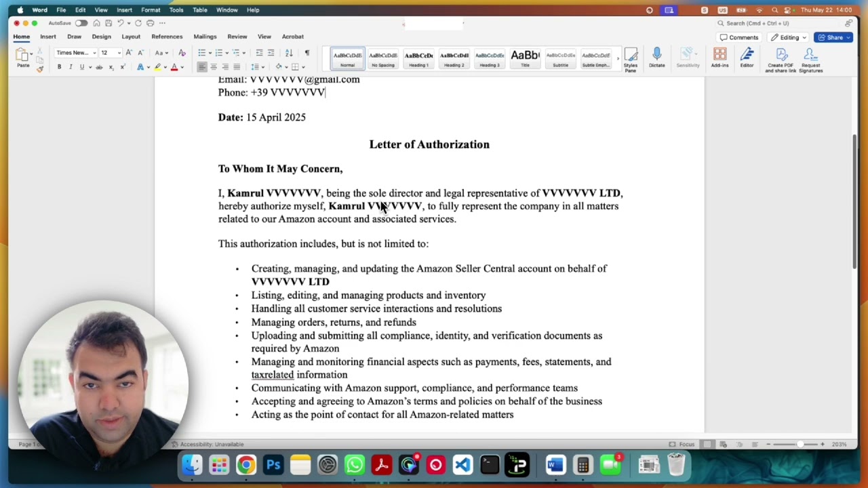Switch to Print Layout view in status bar
The height and width of the screenshot is (488, 868).
[x=707, y=445]
